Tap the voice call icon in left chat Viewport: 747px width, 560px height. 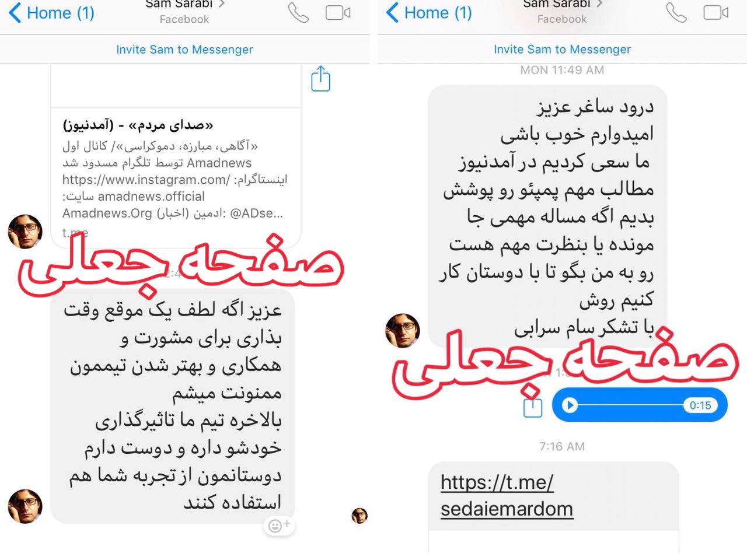coord(298,13)
